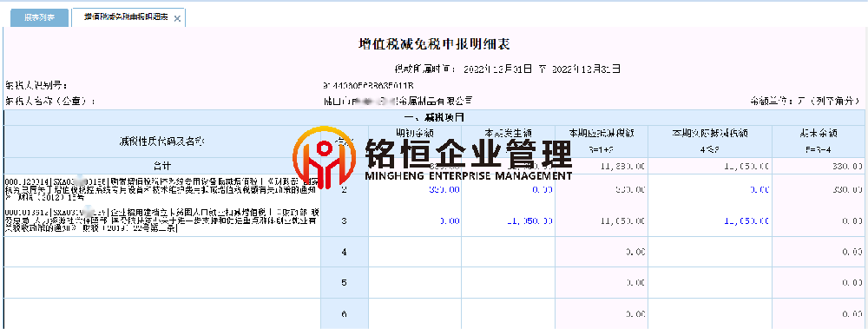
Task: Select the 增值税减免税申报明细表 tab
Action: pos(127,17)
